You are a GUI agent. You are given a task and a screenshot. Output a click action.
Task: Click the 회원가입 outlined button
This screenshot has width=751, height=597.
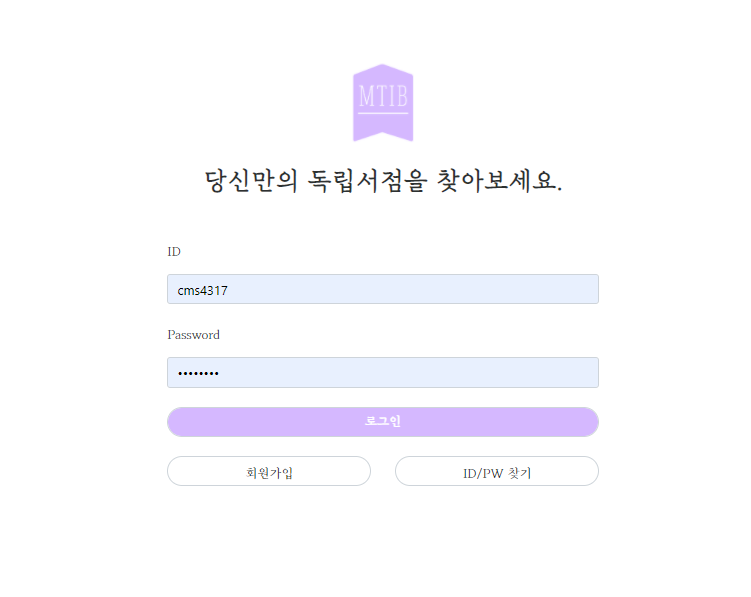[269, 471]
